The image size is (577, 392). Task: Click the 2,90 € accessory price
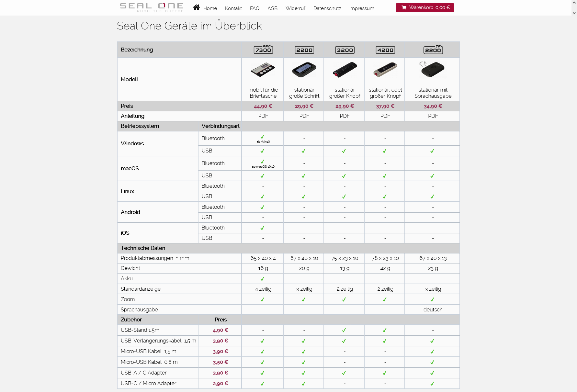click(x=221, y=384)
